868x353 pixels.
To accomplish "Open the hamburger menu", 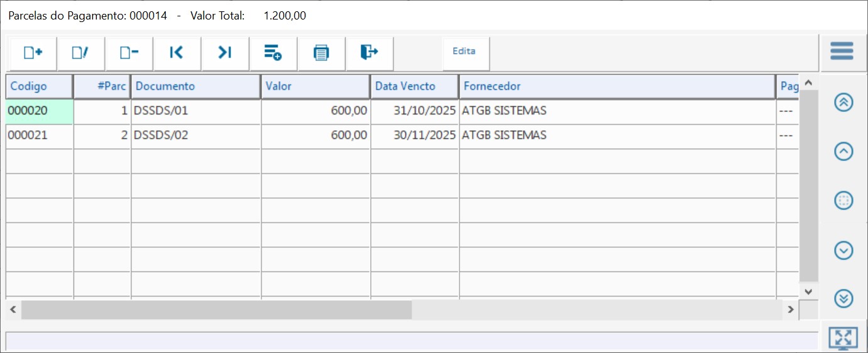I will pyautogui.click(x=842, y=51).
